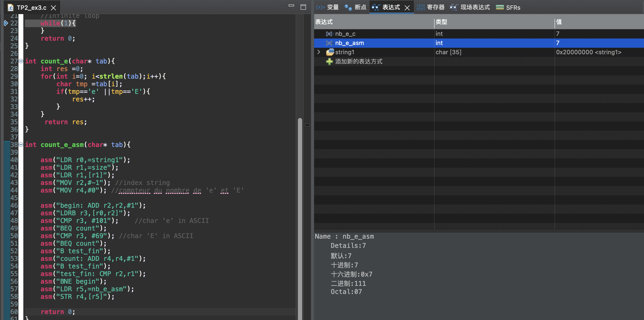Click the C file icon on TP2_ex3.c tab
This screenshot has height=320, width=644.
click(x=11, y=8)
